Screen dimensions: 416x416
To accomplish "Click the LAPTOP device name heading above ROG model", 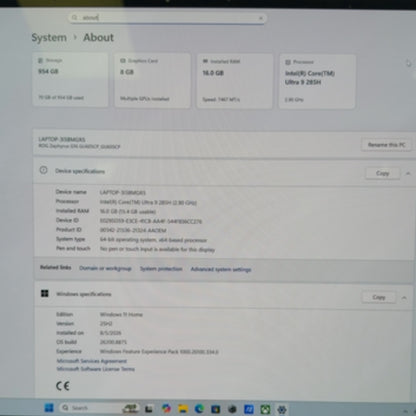I will tap(62, 139).
